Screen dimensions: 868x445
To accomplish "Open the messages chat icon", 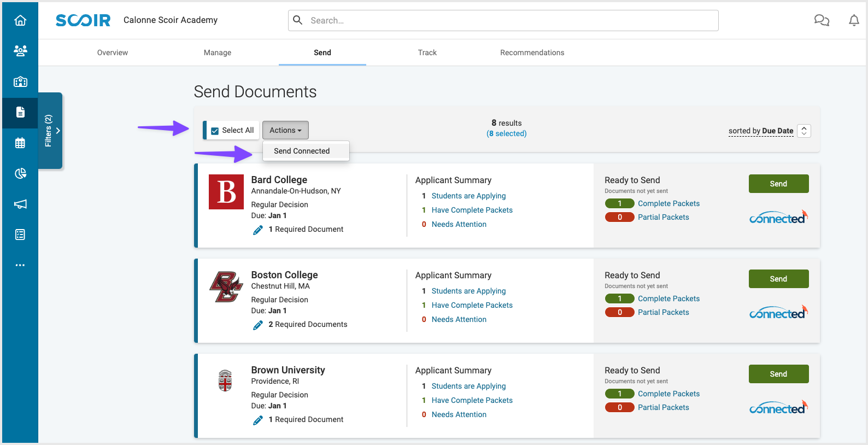I will tap(822, 20).
